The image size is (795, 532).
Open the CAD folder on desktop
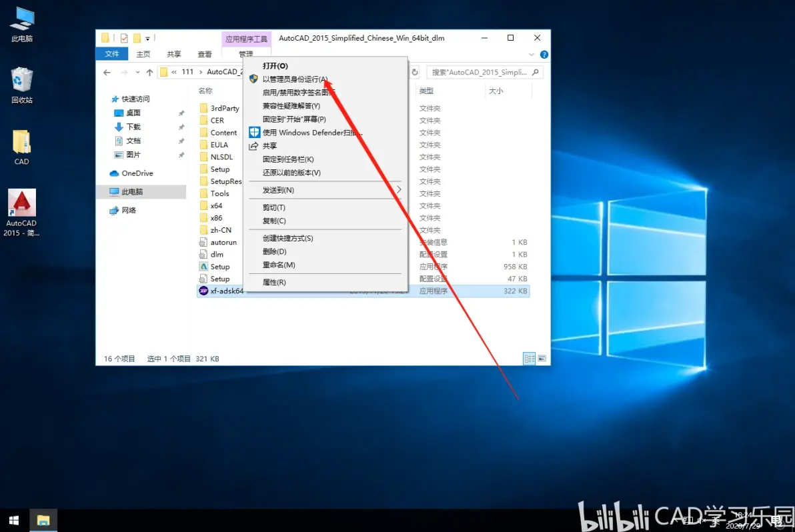tap(21, 147)
